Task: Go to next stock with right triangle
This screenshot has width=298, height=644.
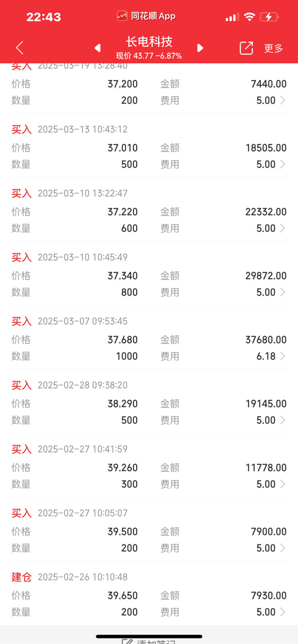Action: pos(200,48)
